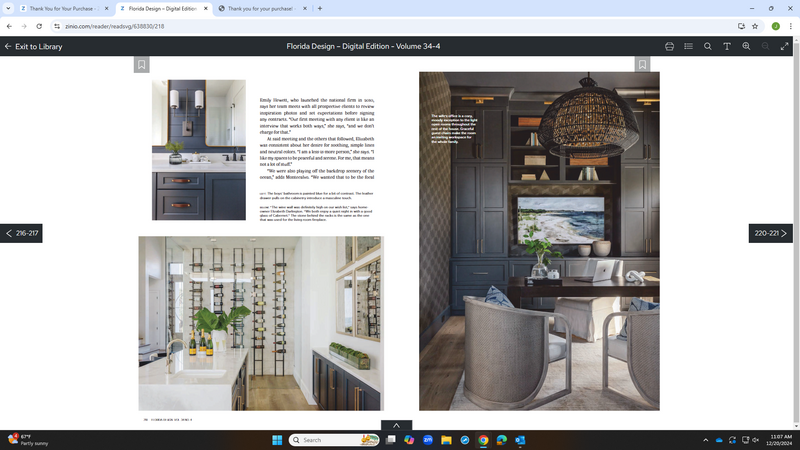This screenshot has height=450, width=800.
Task: Open Copilot from taskbar
Action: coord(409,440)
